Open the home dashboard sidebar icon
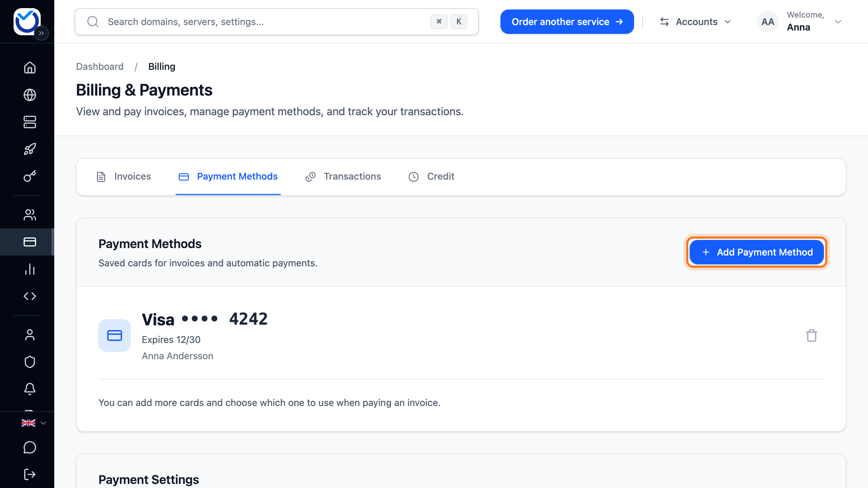 pyautogui.click(x=30, y=67)
